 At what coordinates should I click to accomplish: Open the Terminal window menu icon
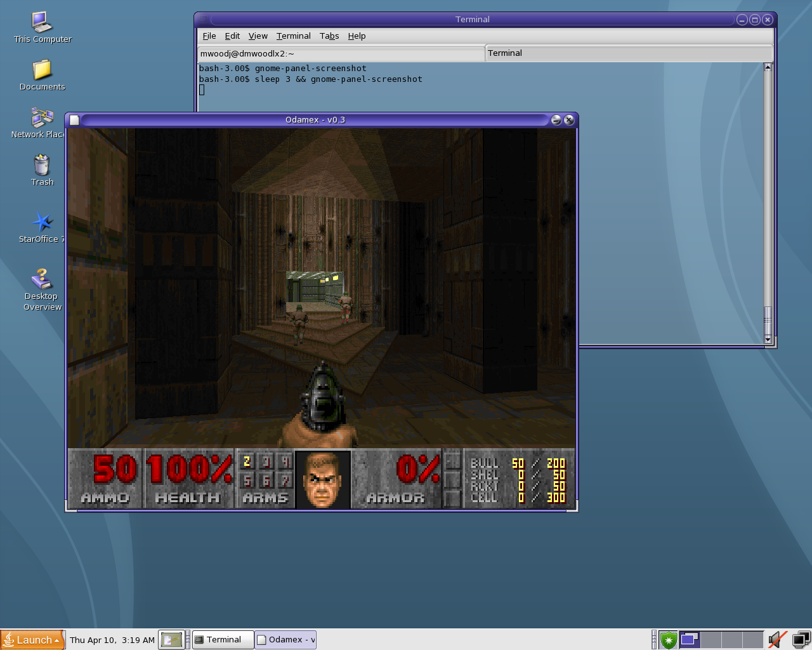[x=202, y=20]
